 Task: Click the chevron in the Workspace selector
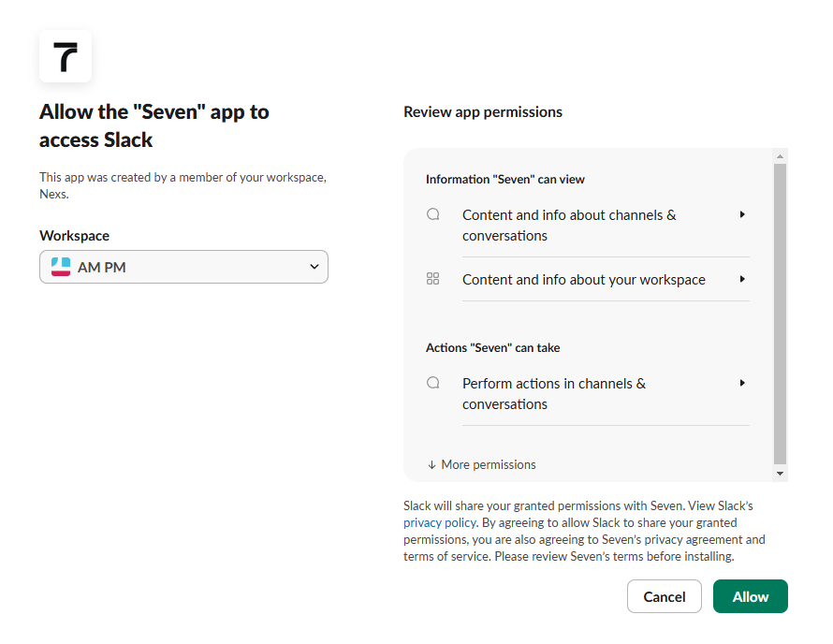314,267
